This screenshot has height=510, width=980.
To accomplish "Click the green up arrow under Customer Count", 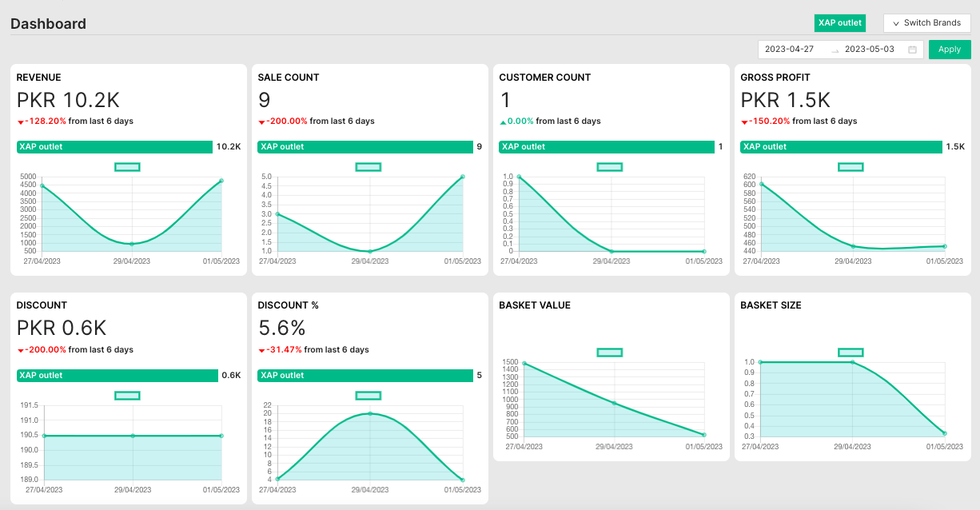I will pyautogui.click(x=503, y=122).
